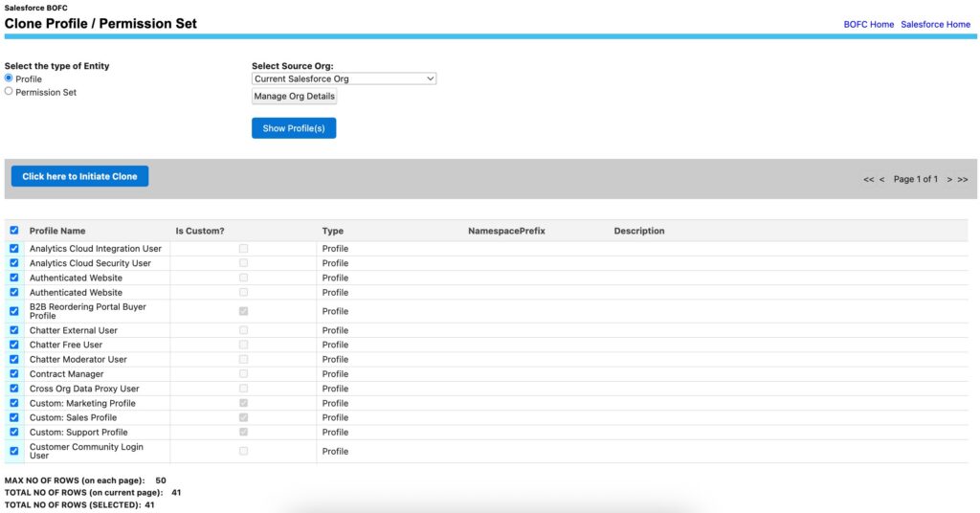This screenshot has height=513, width=980.
Task: Click the MAX NO OF ROWS label
Action: [x=75, y=480]
